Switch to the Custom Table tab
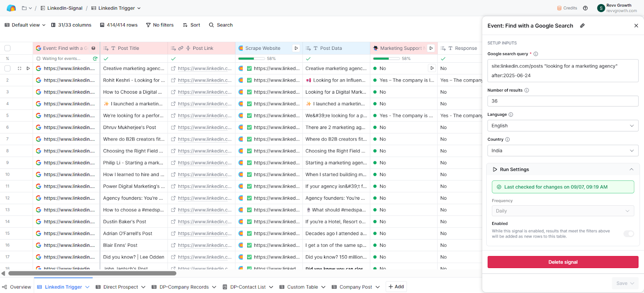Viewport: 644px width, 293px height. [x=302, y=287]
